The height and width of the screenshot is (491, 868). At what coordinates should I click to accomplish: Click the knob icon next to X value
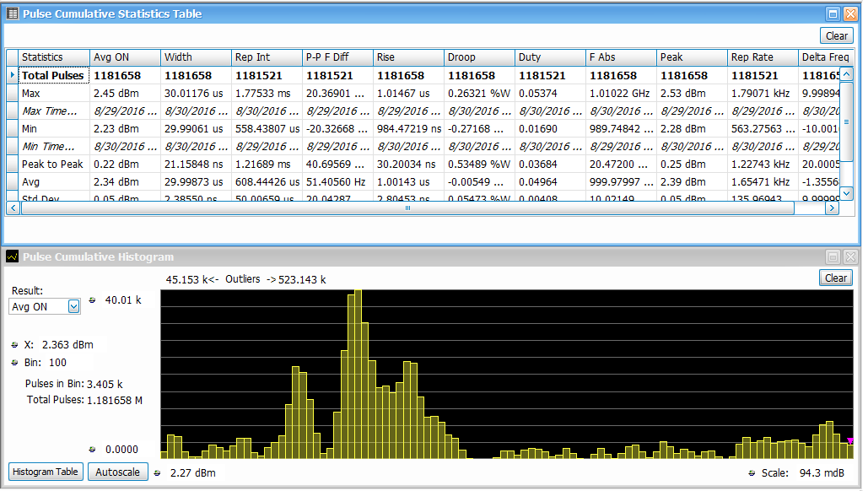15,345
